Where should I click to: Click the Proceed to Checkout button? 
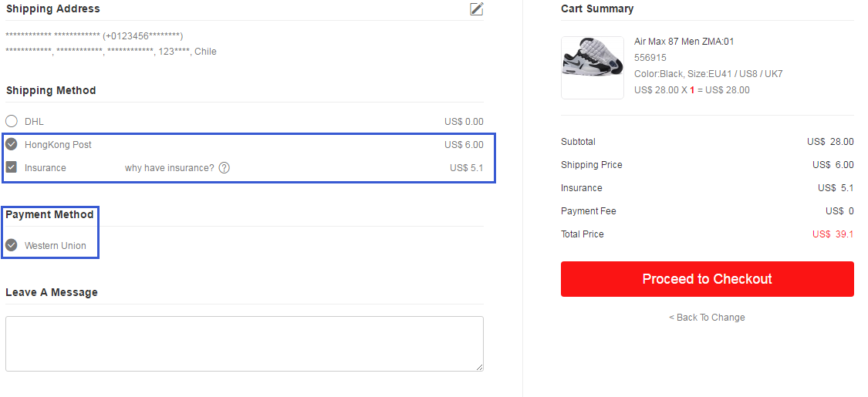click(707, 279)
